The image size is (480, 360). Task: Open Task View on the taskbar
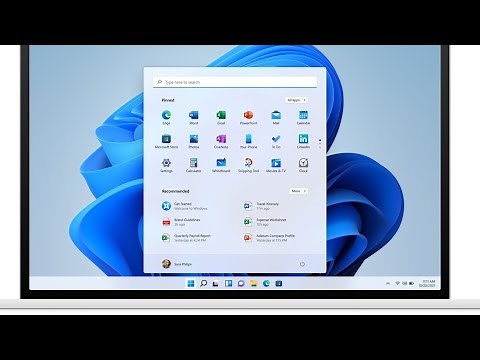pos(216,284)
